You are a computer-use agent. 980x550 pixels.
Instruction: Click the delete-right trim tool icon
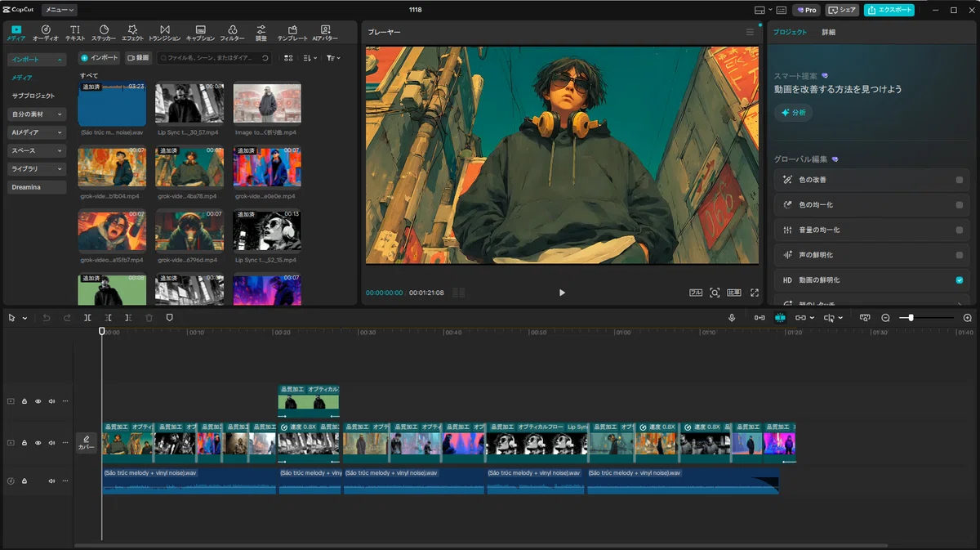pos(128,317)
